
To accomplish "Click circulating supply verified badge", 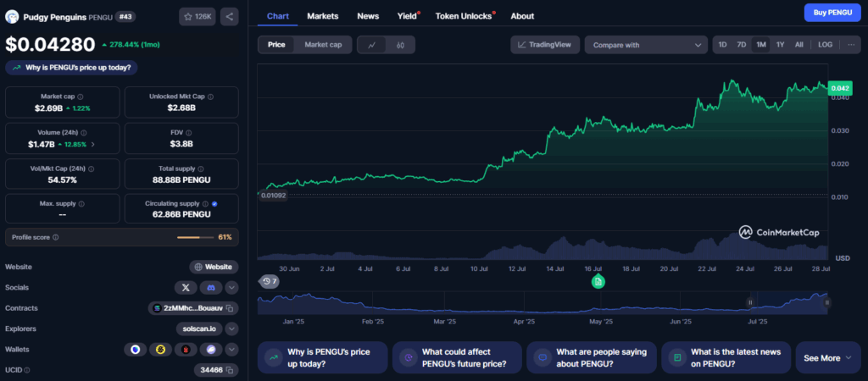I will (214, 203).
